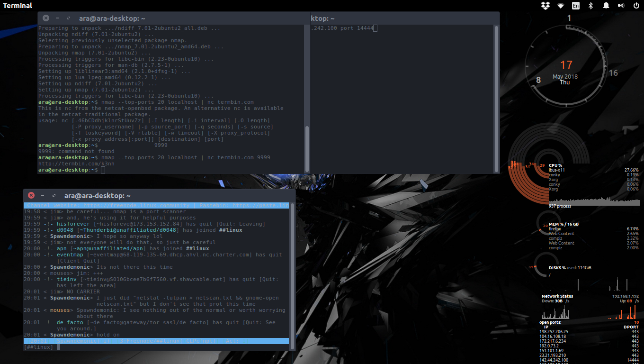
Task: Click the nick 'd0048' in the IRC join message
Action: pyautogui.click(x=65, y=230)
